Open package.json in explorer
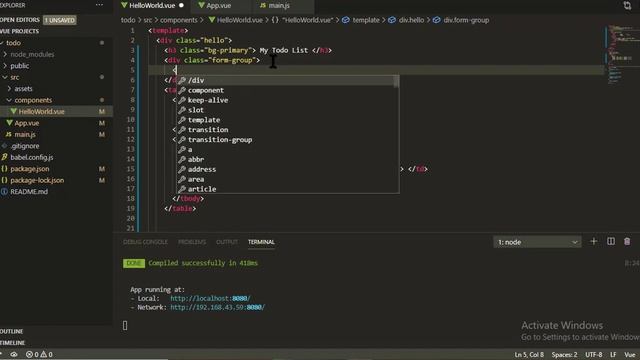The image size is (640, 360). click(30, 169)
